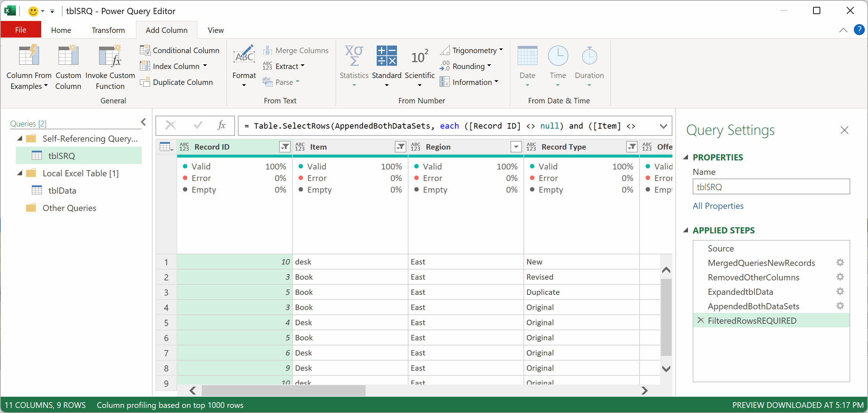Click horizontal scrollbar right arrow
The width and height of the screenshot is (868, 413).
point(644,391)
